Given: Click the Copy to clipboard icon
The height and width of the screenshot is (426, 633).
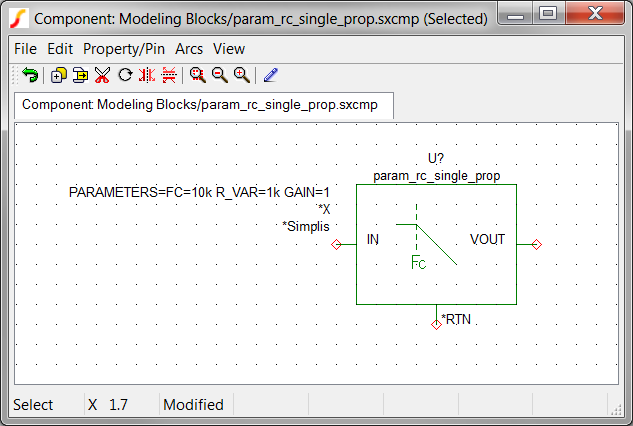Looking at the screenshot, I should tap(80, 75).
